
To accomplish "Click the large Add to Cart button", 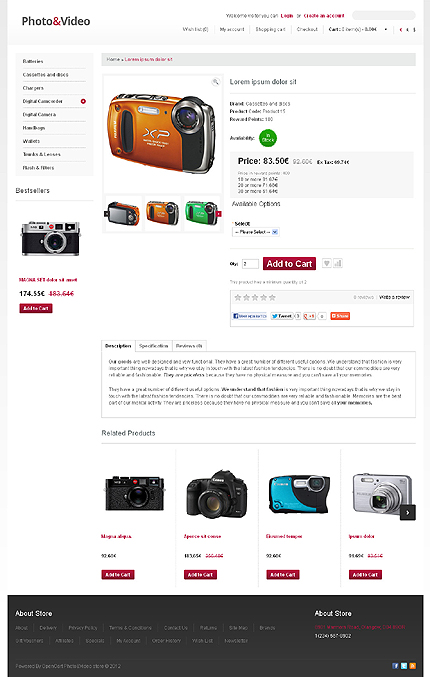I will click(289, 263).
